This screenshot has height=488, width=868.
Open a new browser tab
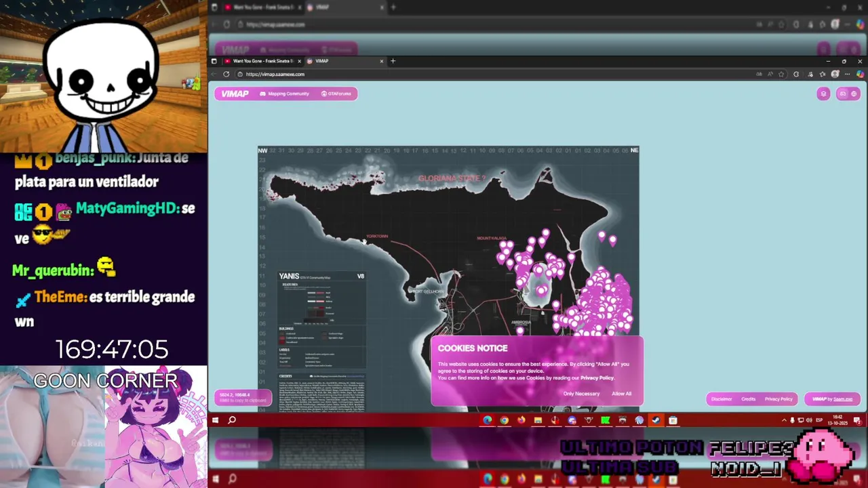(393, 61)
